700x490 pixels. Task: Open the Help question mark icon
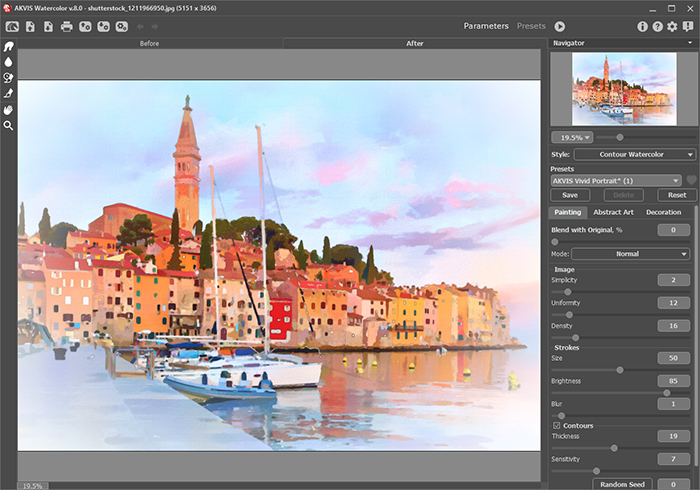click(x=656, y=26)
